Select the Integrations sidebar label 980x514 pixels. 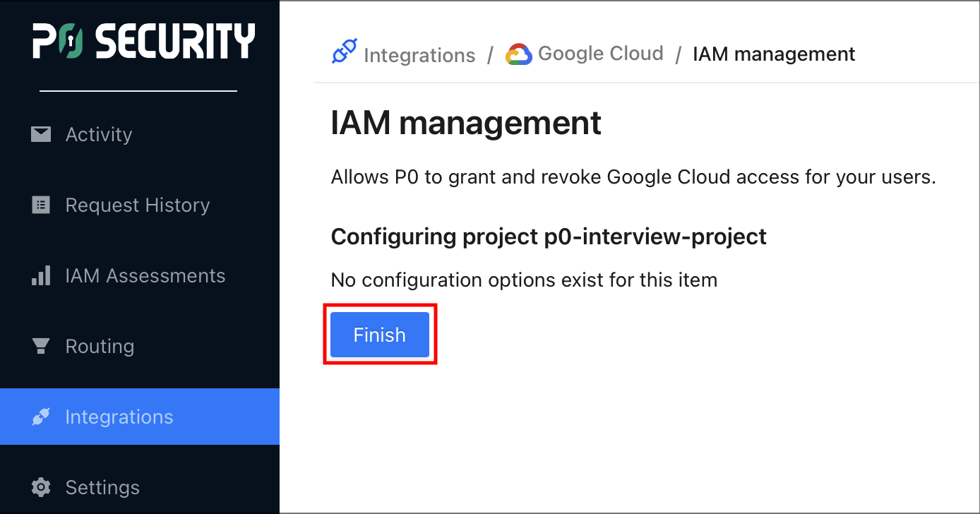(x=119, y=417)
